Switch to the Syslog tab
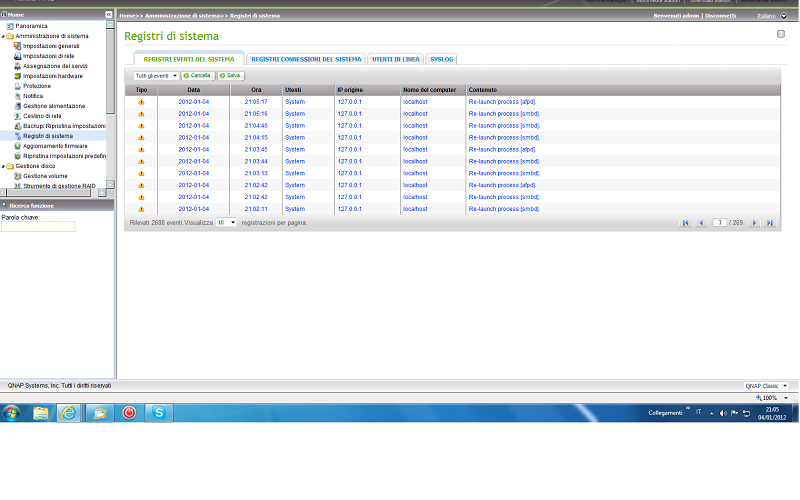800x500 pixels. pyautogui.click(x=442, y=60)
